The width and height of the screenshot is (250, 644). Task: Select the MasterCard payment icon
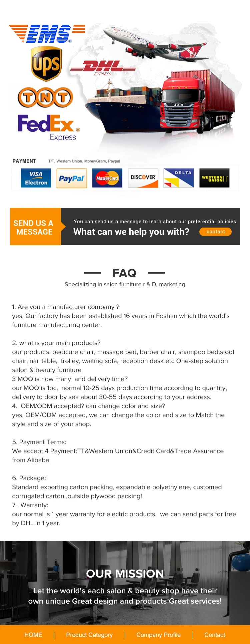click(x=107, y=178)
